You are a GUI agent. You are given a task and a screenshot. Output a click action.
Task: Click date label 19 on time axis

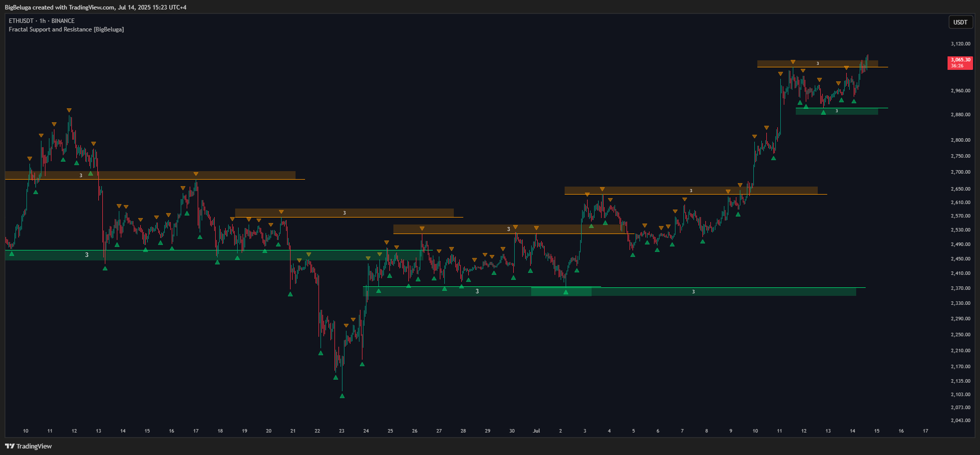[245, 431]
